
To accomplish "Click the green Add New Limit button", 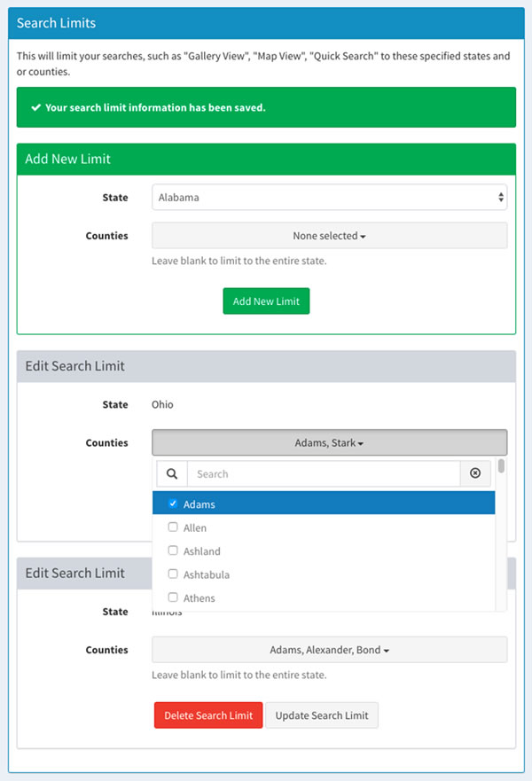I will click(266, 301).
